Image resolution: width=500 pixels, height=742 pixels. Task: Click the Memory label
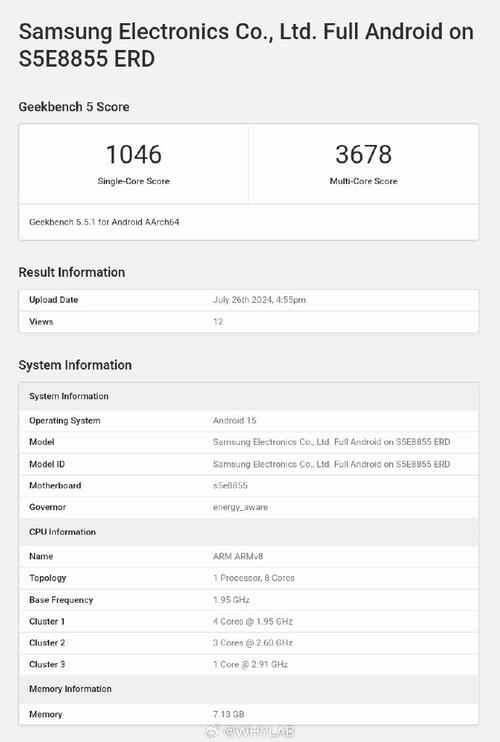tap(45, 714)
